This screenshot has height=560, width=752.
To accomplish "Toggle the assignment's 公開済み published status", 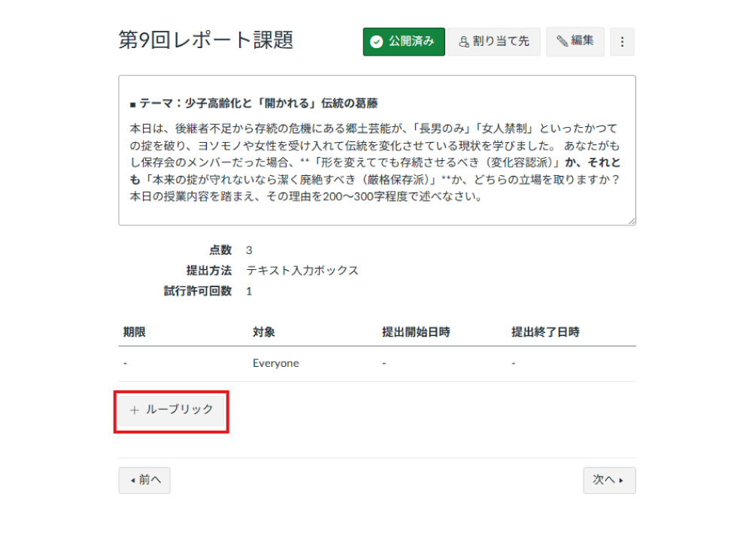I will [x=403, y=41].
